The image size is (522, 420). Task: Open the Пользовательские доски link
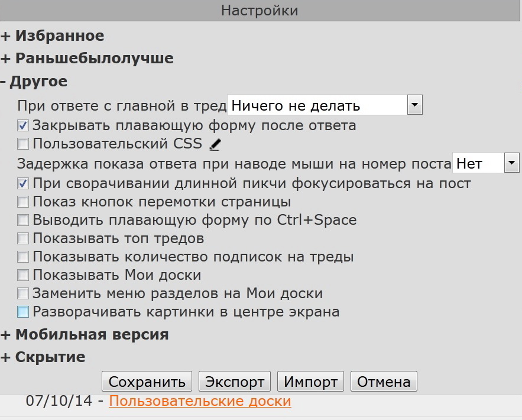(x=200, y=401)
